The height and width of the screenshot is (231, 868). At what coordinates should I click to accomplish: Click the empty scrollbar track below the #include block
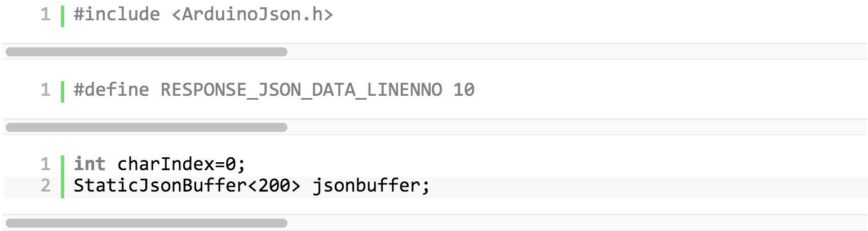pos(577,52)
